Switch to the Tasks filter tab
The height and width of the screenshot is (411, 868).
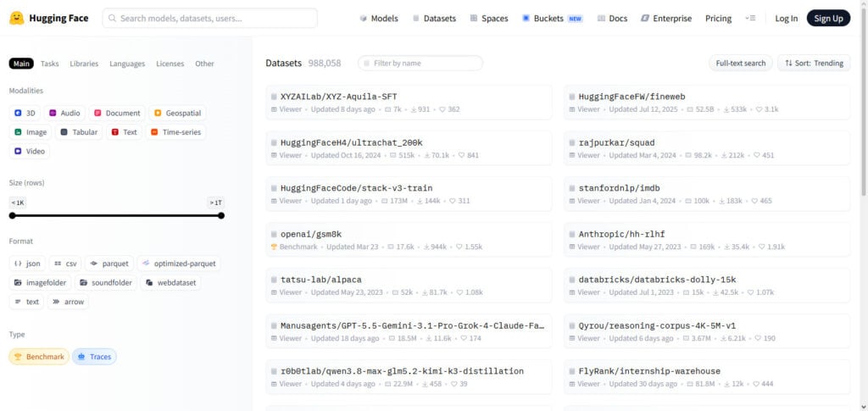click(x=50, y=64)
